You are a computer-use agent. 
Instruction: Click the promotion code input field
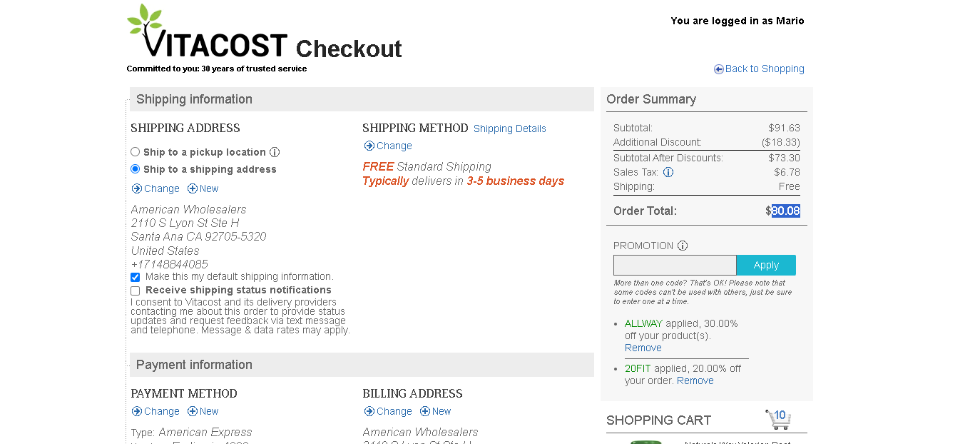click(x=675, y=265)
